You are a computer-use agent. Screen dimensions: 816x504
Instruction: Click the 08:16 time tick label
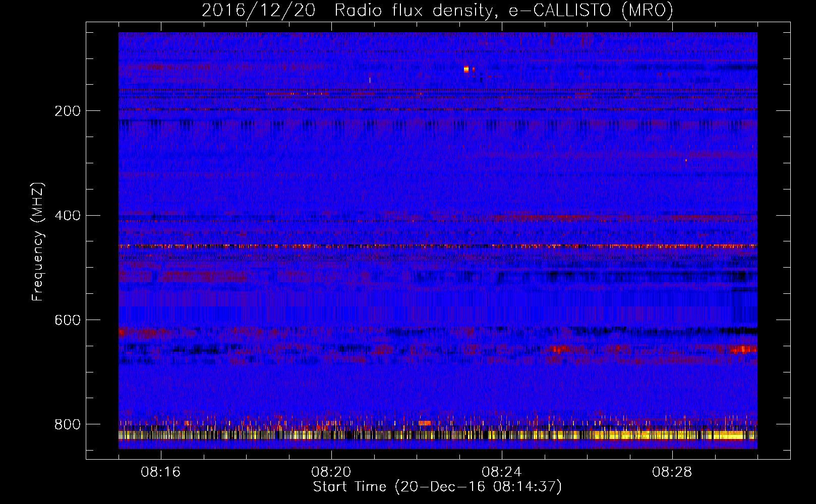161,472
